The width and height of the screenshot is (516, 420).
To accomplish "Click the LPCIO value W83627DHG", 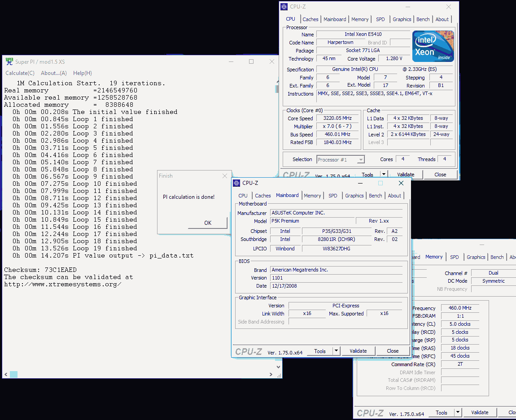I will (337, 249).
